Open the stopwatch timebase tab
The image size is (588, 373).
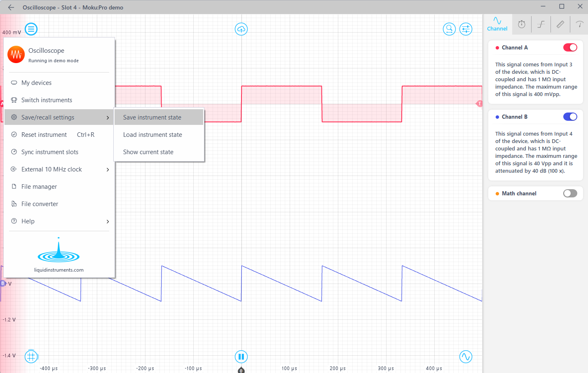(x=522, y=24)
